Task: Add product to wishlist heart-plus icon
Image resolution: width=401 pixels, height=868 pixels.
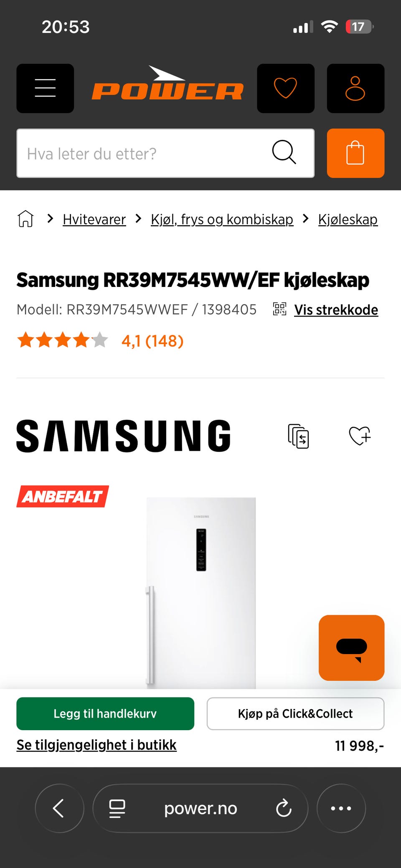Action: point(360,436)
